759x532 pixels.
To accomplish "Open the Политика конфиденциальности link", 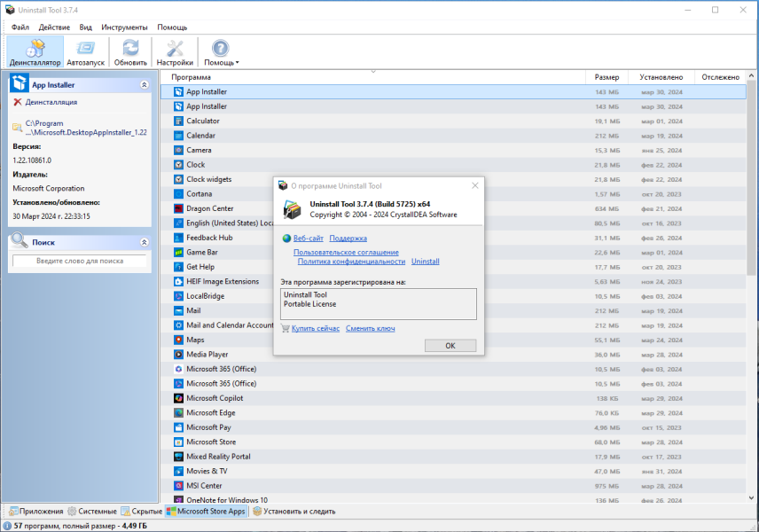I will pos(351,262).
